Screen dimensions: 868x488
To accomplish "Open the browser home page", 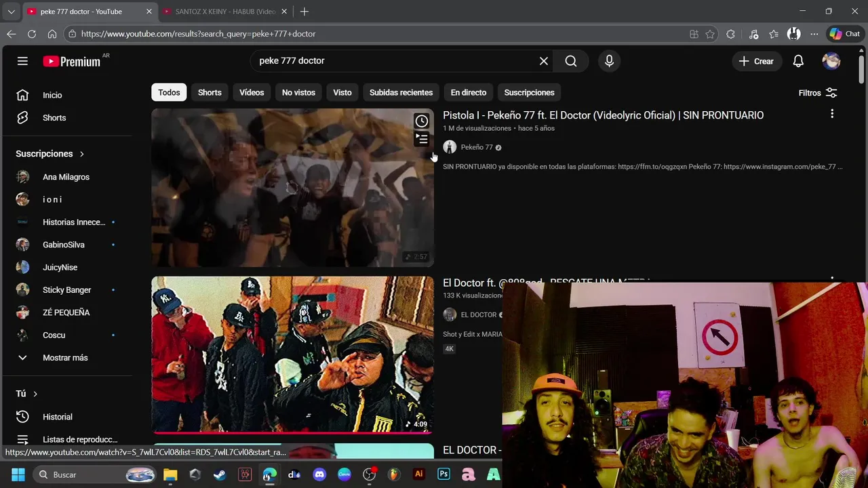I will tap(52, 34).
